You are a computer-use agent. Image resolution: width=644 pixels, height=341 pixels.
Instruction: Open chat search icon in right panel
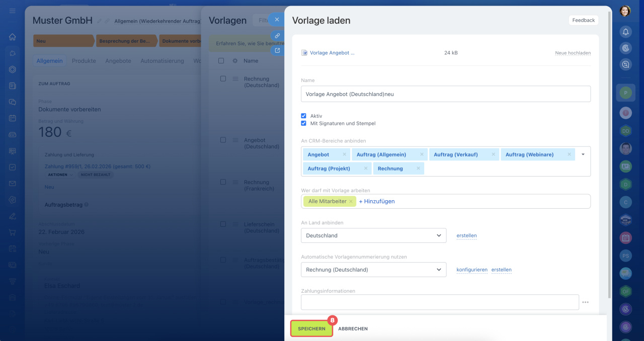[625, 64]
